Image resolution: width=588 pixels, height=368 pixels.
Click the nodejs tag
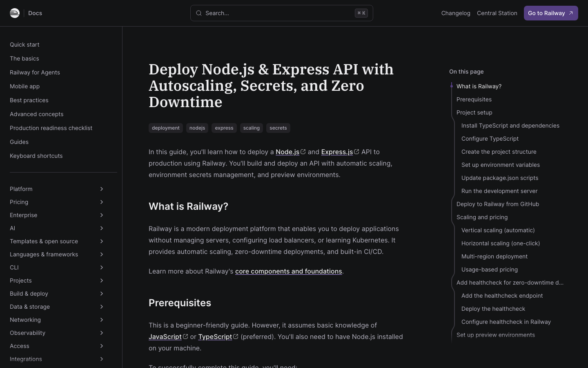pos(197,128)
